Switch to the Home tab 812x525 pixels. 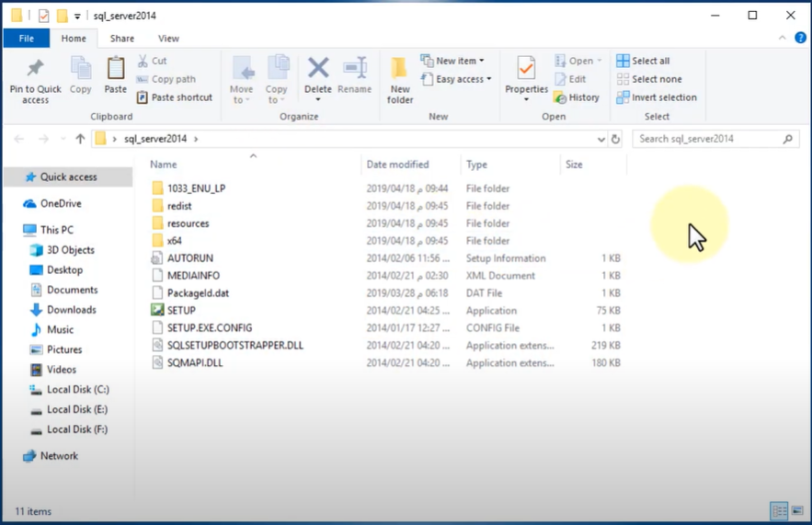tap(74, 39)
